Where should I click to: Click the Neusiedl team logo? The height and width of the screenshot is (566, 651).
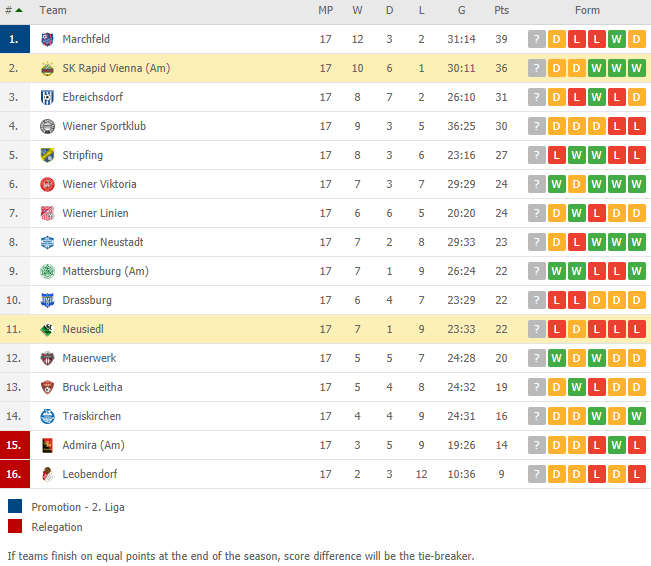tap(47, 330)
